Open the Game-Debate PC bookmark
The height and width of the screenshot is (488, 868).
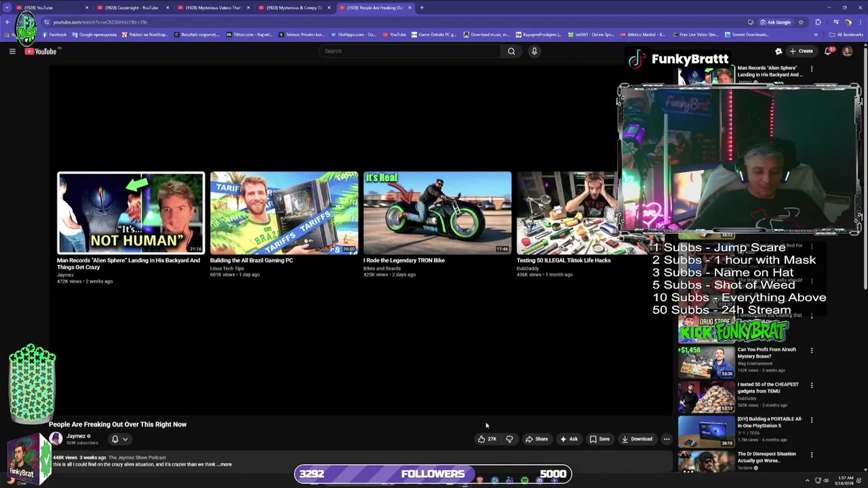tap(434, 35)
